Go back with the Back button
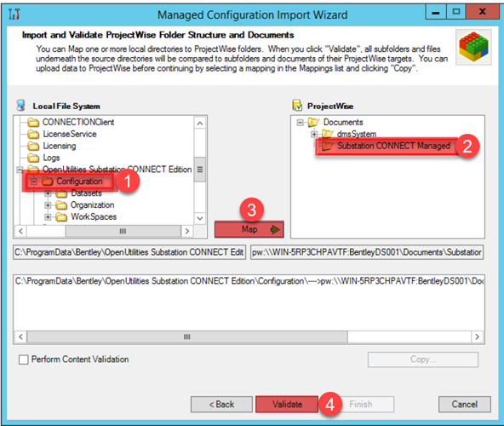The image size is (504, 426). point(222,404)
